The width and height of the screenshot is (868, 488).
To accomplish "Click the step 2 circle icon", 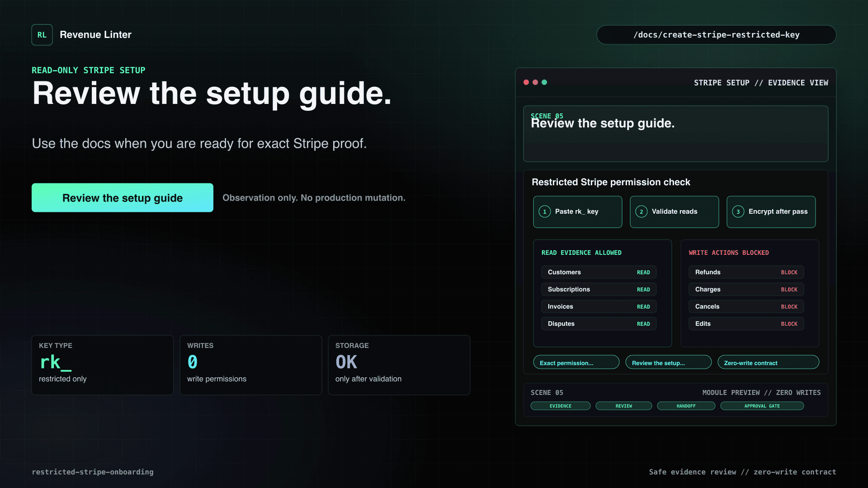I will click(642, 211).
